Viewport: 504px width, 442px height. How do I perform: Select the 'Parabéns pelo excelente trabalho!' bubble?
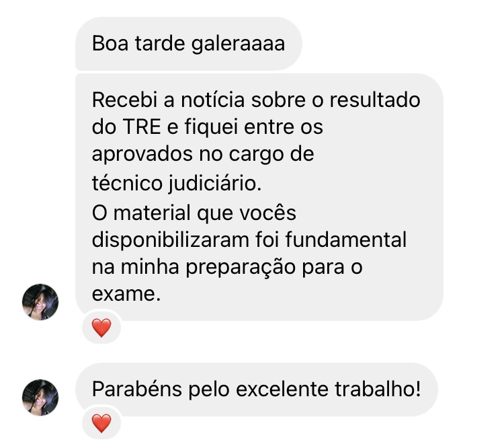[x=257, y=390]
